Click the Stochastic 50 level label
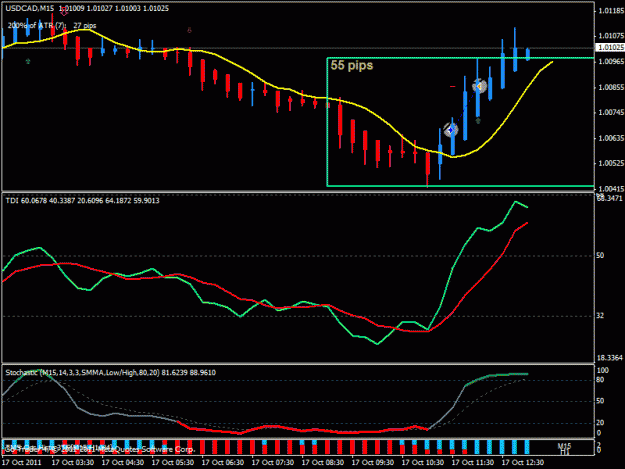625x469 pixels. (x=600, y=401)
